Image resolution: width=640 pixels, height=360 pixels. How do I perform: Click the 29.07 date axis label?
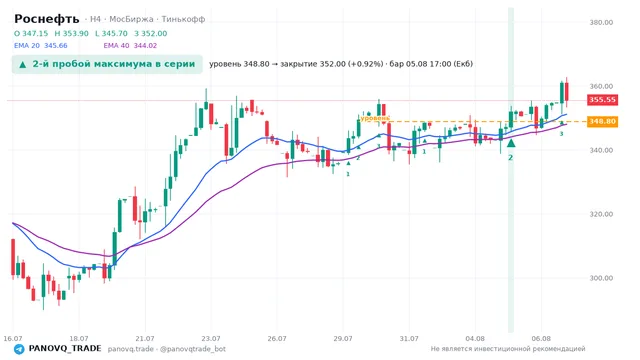[x=343, y=338]
